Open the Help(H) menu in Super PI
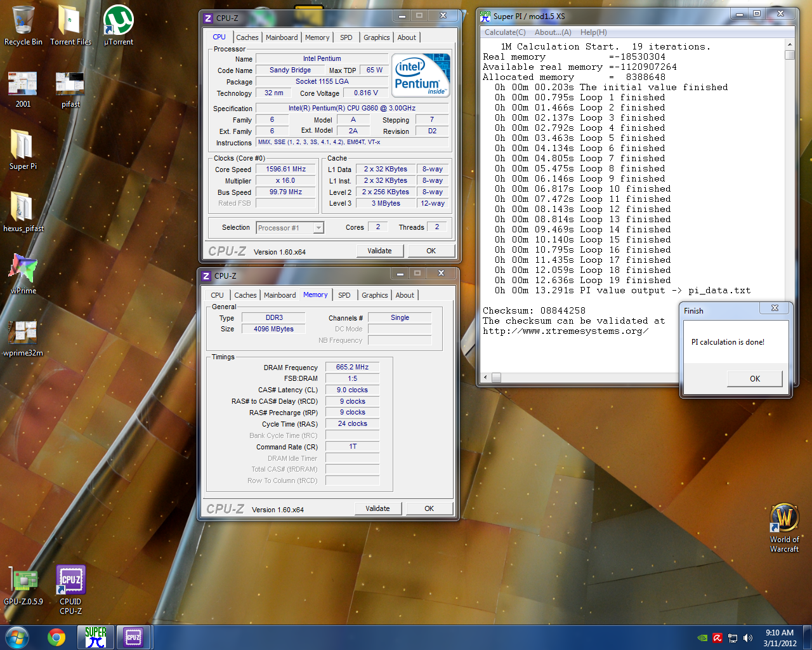This screenshot has width=812, height=650. [x=593, y=32]
